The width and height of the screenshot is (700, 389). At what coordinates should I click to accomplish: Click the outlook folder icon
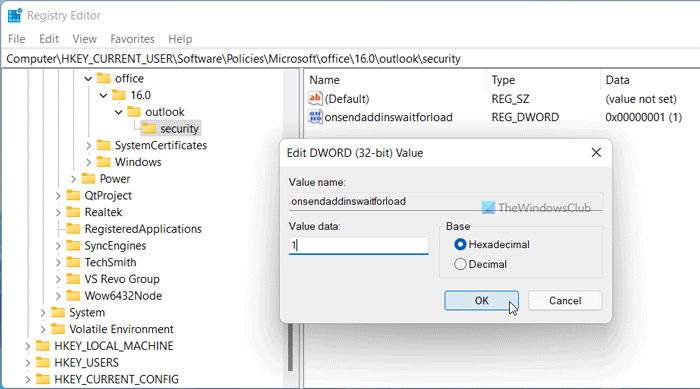(134, 112)
